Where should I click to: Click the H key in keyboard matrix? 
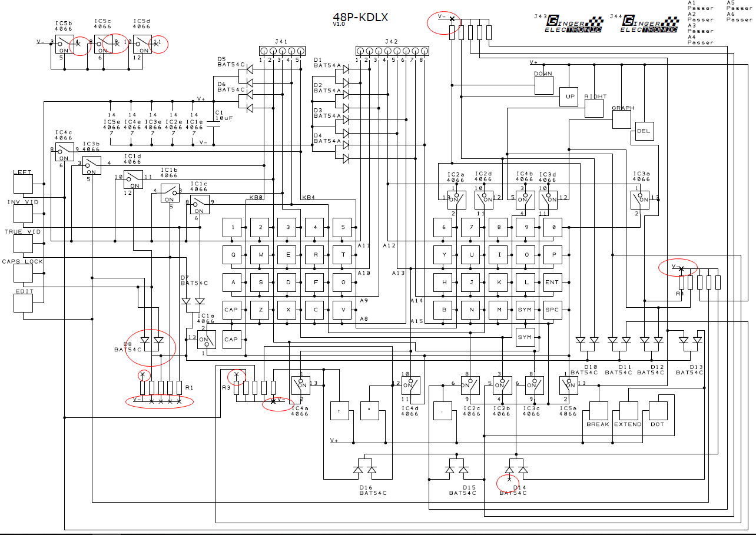click(x=443, y=283)
